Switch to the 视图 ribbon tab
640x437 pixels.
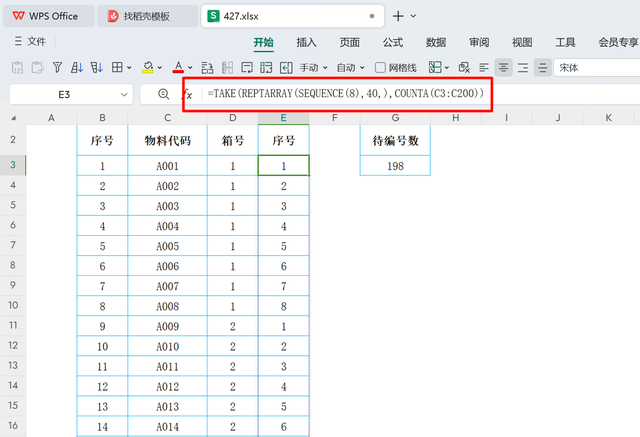[x=522, y=42]
